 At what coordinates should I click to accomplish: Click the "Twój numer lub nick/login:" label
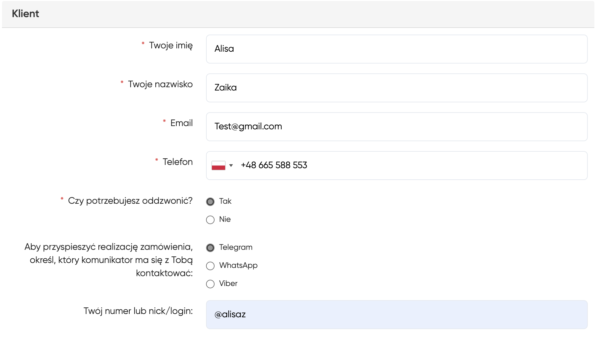click(138, 311)
